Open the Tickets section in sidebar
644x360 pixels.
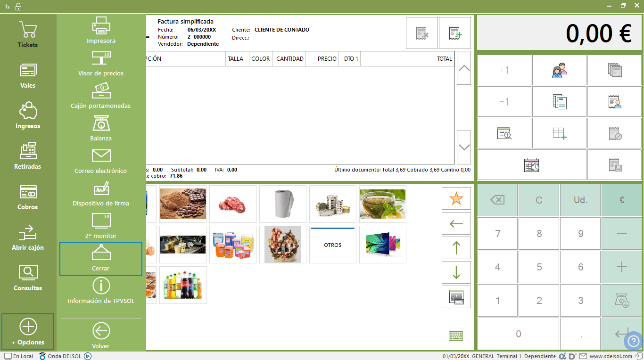[x=28, y=35]
